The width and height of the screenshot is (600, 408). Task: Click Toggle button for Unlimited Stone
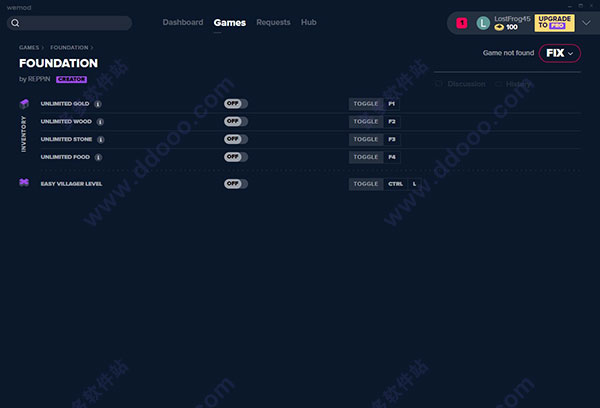[x=366, y=139]
